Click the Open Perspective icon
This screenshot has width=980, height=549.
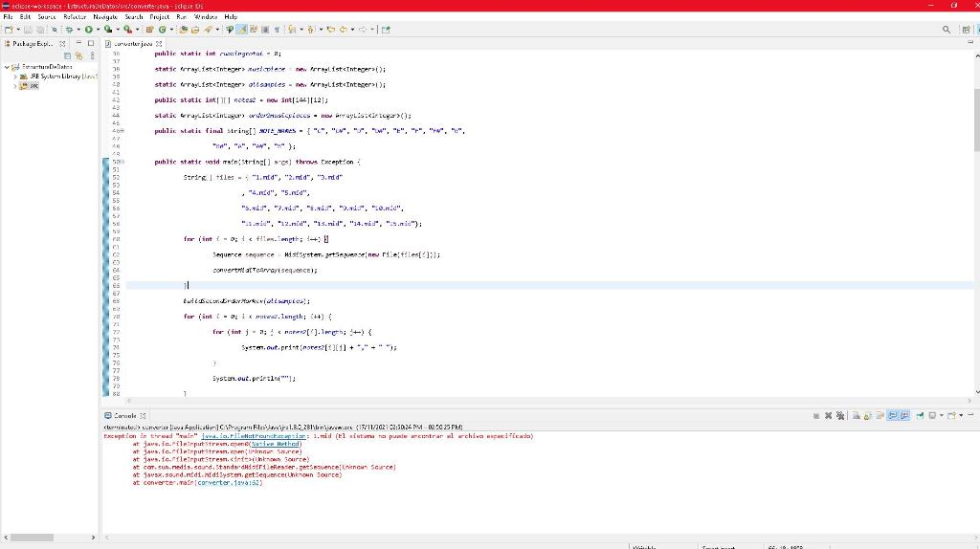tap(967, 30)
